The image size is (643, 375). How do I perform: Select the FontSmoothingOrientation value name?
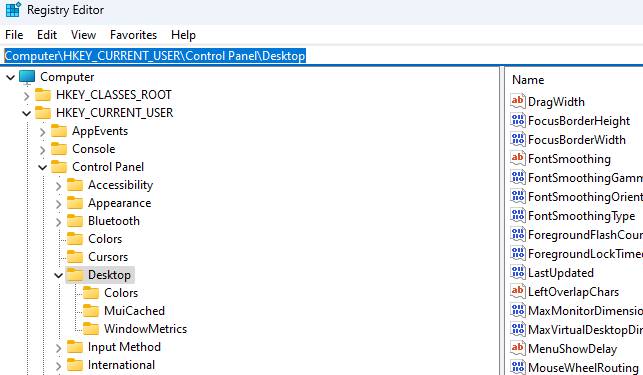point(585,197)
